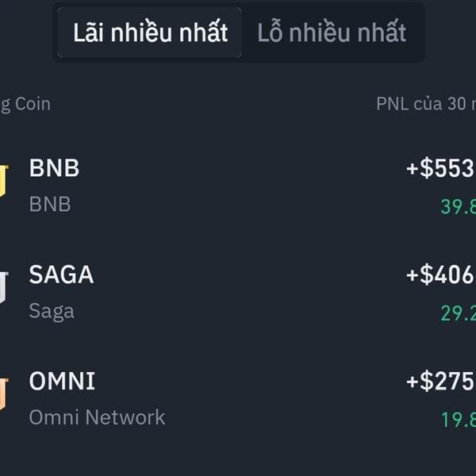Screen dimensions: 476x476
Task: Click the BNB subtitle label
Action: [50, 204]
